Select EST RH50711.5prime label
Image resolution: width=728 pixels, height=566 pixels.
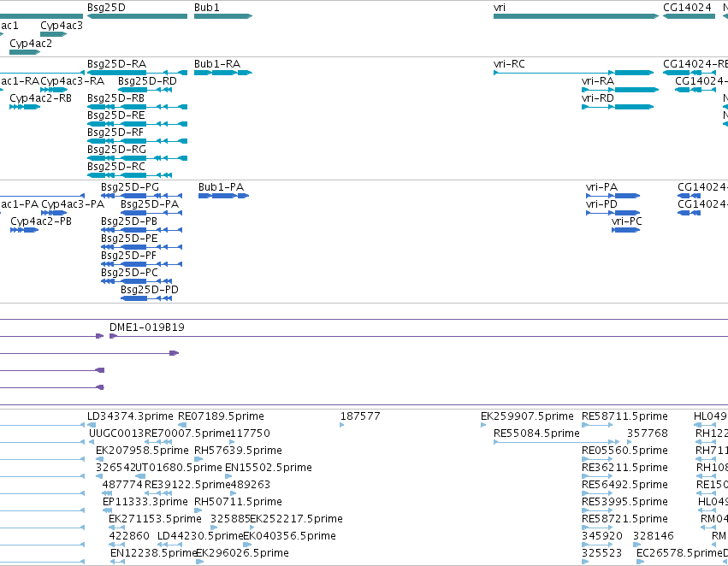point(238,502)
